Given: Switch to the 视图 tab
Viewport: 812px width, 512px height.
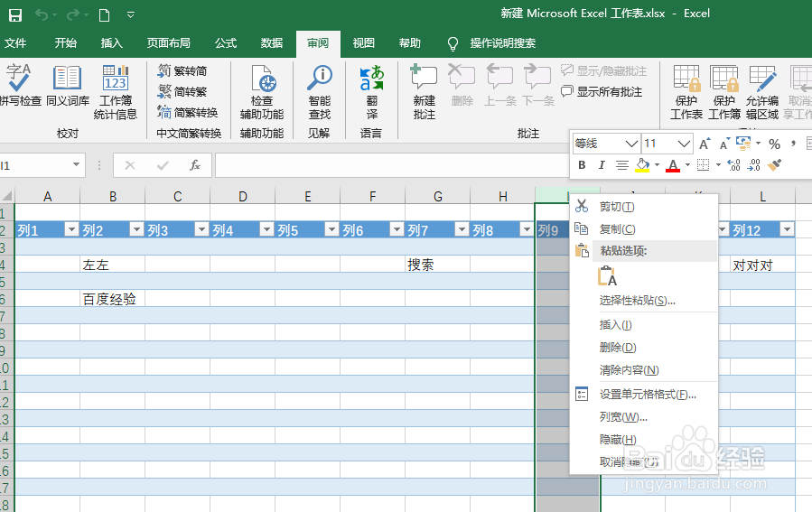Looking at the screenshot, I should 363,43.
